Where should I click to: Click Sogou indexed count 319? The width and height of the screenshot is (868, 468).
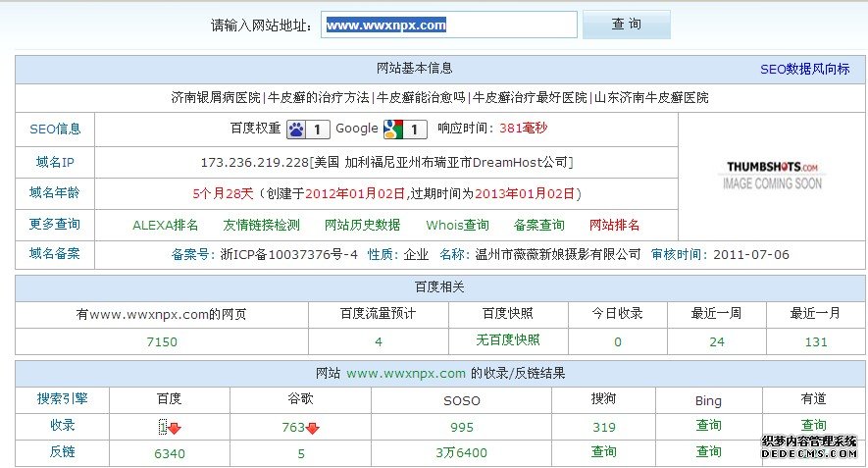click(x=604, y=428)
